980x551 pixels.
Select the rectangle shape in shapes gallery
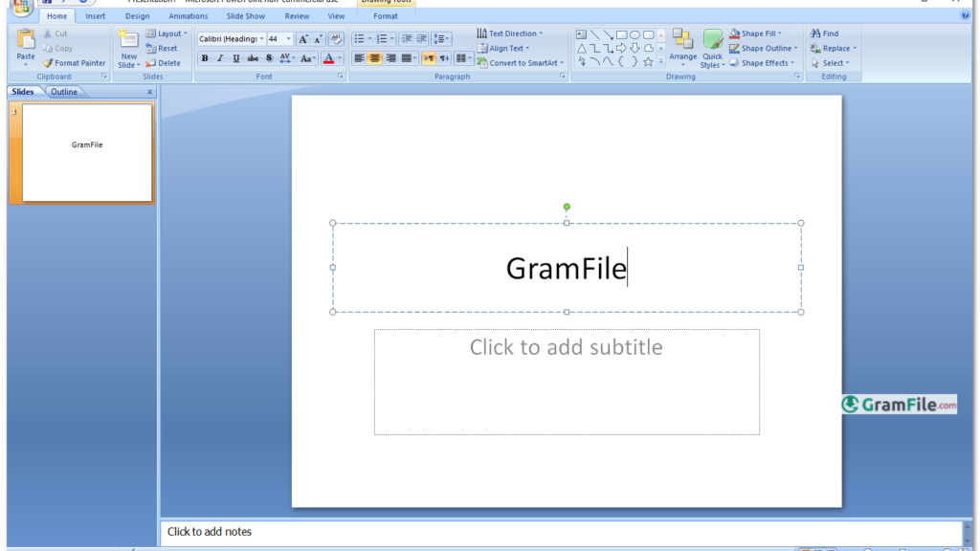[x=620, y=35]
